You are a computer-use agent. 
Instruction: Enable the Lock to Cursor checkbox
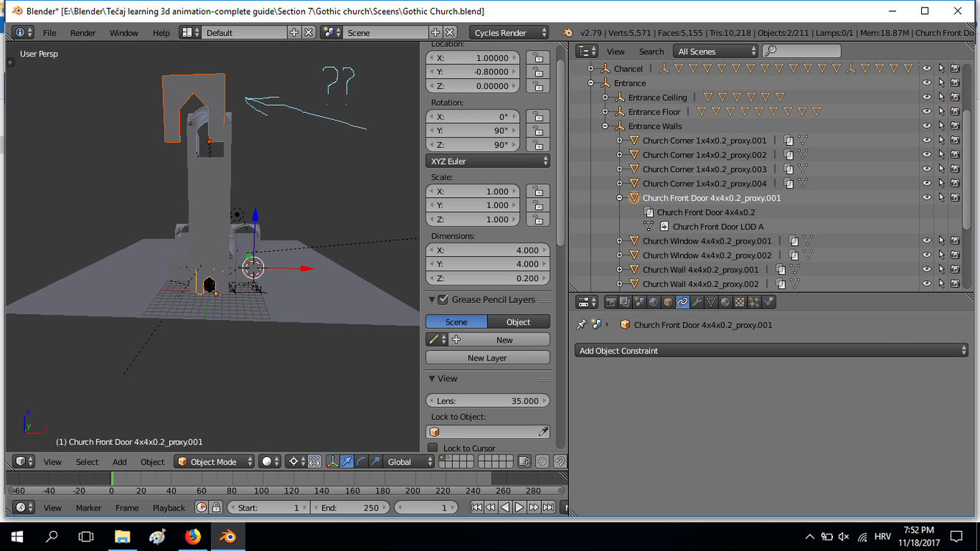pos(433,448)
